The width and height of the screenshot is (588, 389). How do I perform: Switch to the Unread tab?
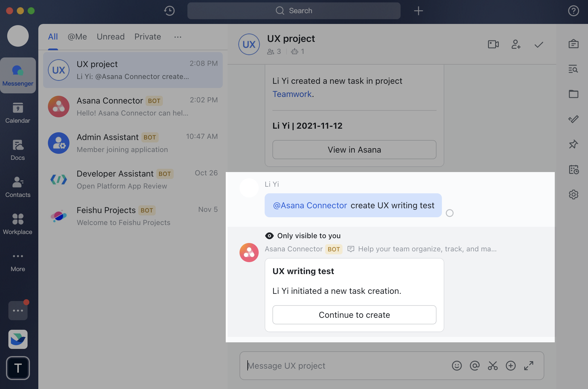110,37
